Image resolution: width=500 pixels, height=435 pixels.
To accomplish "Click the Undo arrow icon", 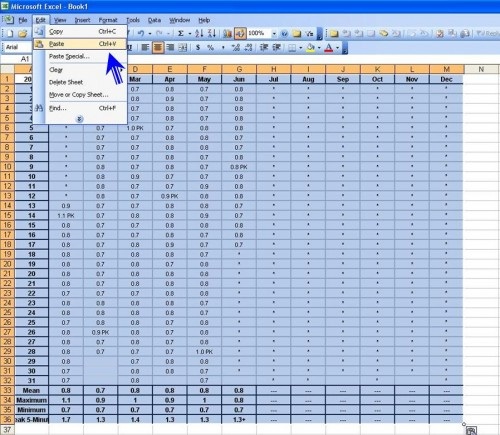I will coord(141,33).
